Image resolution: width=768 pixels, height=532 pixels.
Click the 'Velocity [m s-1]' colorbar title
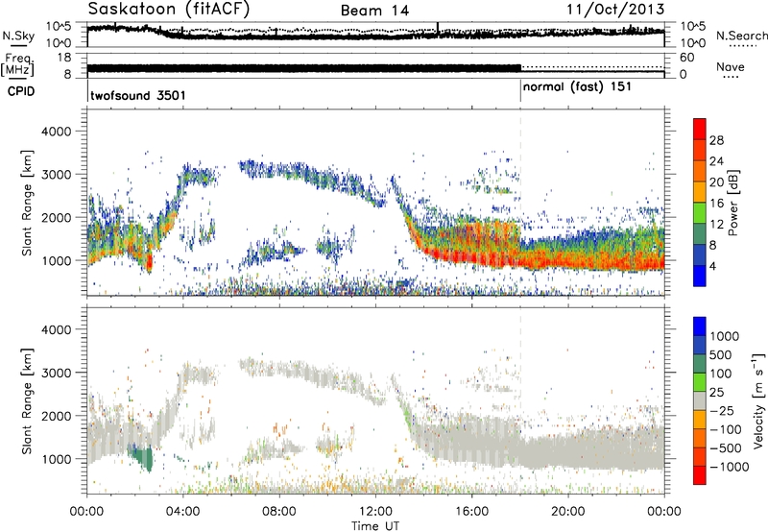pos(758,399)
